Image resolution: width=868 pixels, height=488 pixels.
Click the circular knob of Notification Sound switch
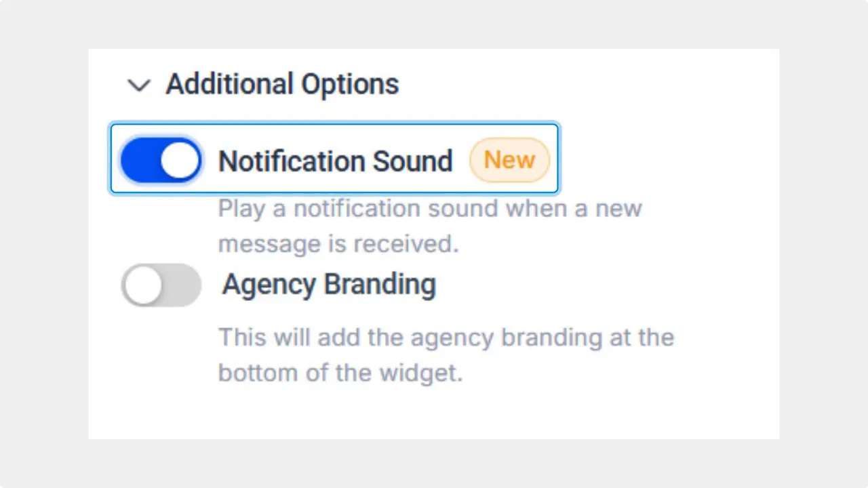click(181, 160)
